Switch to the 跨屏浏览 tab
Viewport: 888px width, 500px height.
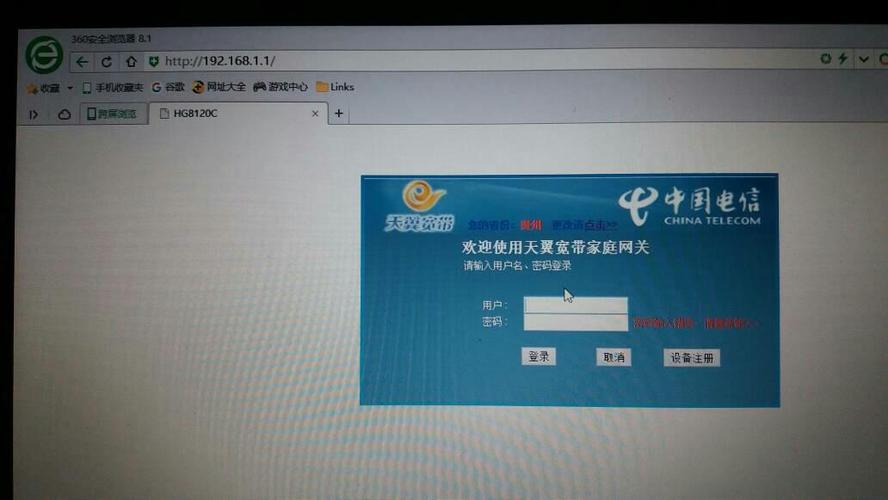[x=113, y=114]
